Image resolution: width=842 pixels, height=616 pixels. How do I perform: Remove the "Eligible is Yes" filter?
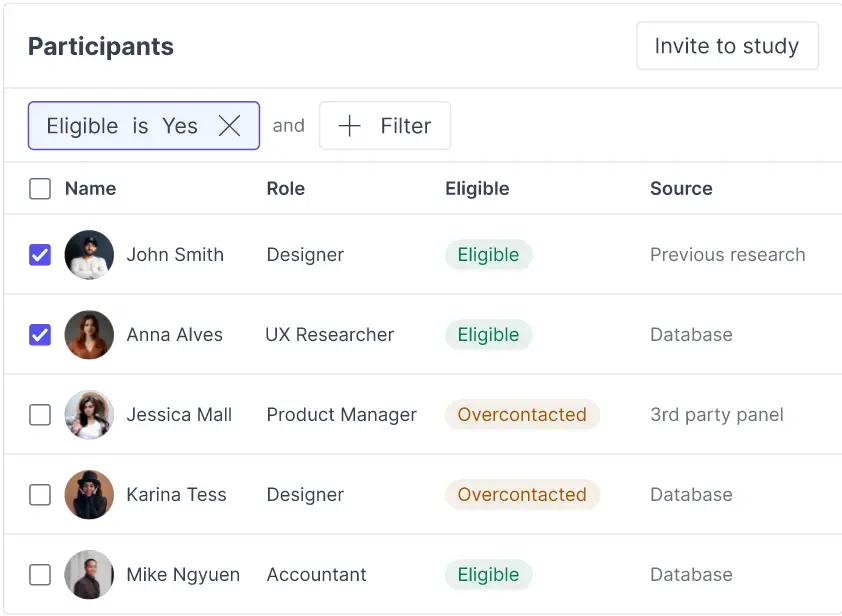point(230,125)
